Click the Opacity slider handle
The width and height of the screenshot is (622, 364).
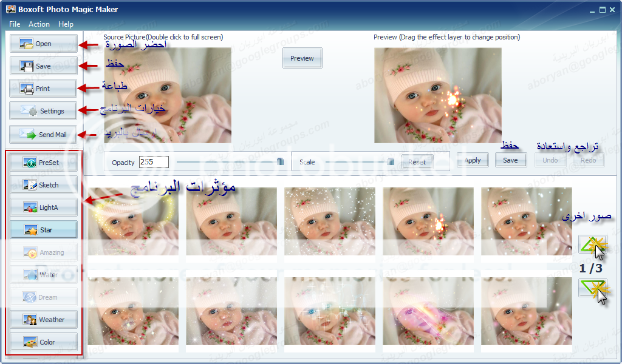point(280,161)
